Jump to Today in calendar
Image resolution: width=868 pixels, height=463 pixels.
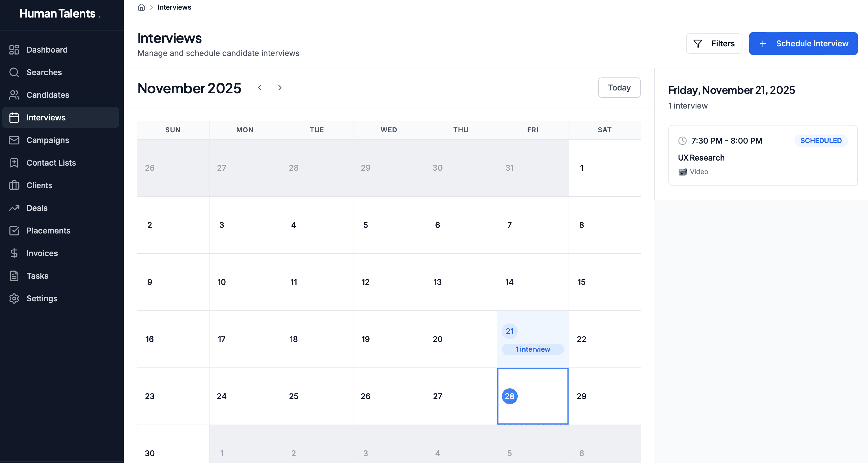(619, 88)
